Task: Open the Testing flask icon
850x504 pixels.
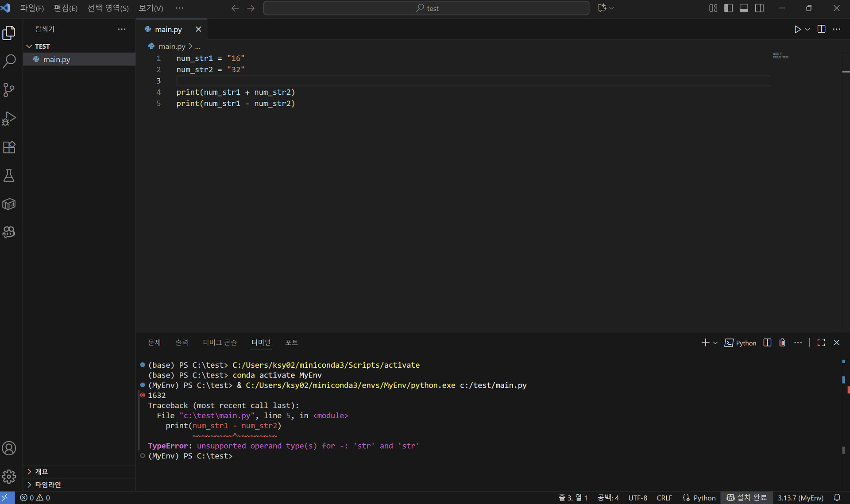Action: coord(9,176)
